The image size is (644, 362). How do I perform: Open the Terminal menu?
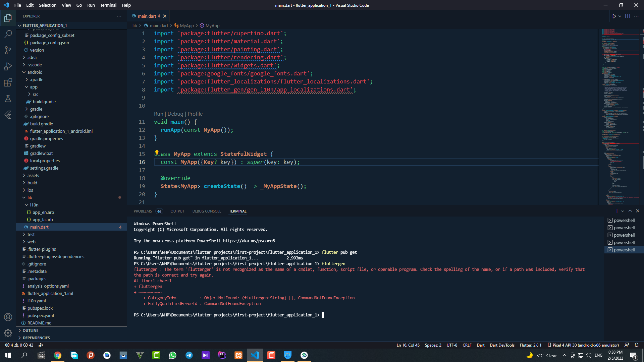[108, 5]
